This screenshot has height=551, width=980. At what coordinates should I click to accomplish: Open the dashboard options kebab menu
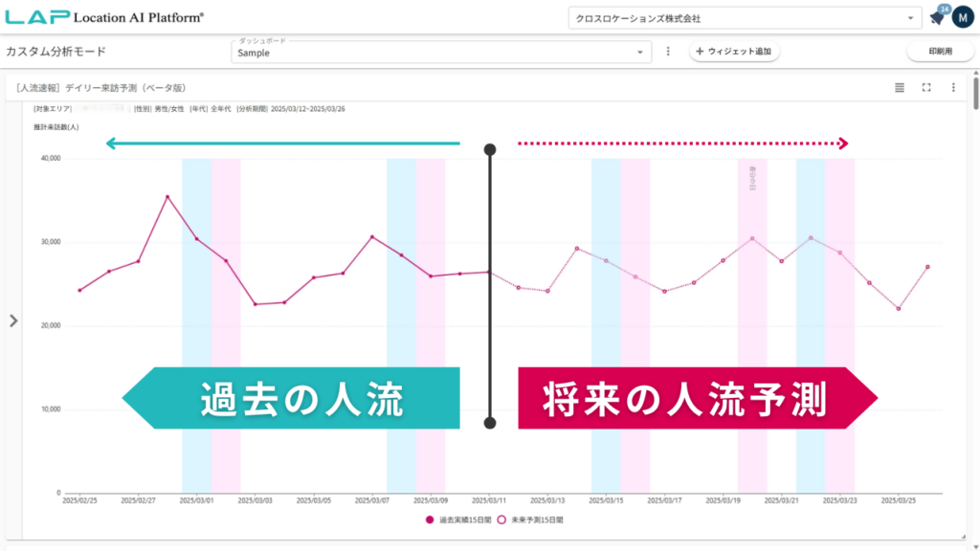click(x=667, y=51)
